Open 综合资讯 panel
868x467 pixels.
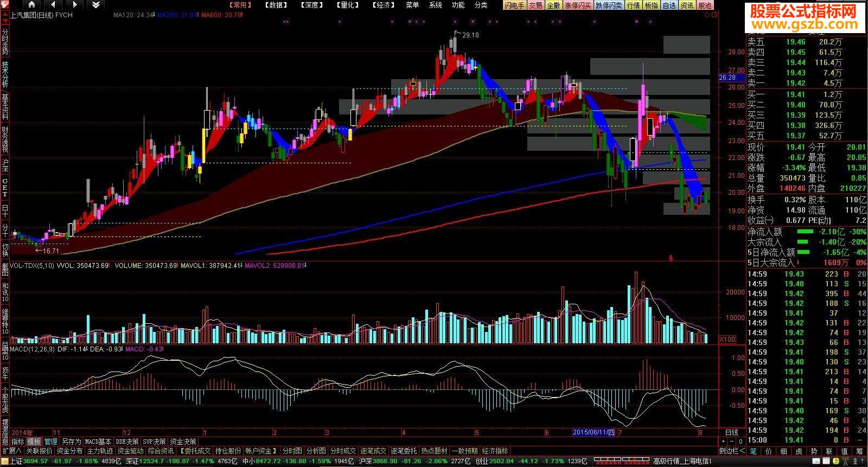coord(161,451)
